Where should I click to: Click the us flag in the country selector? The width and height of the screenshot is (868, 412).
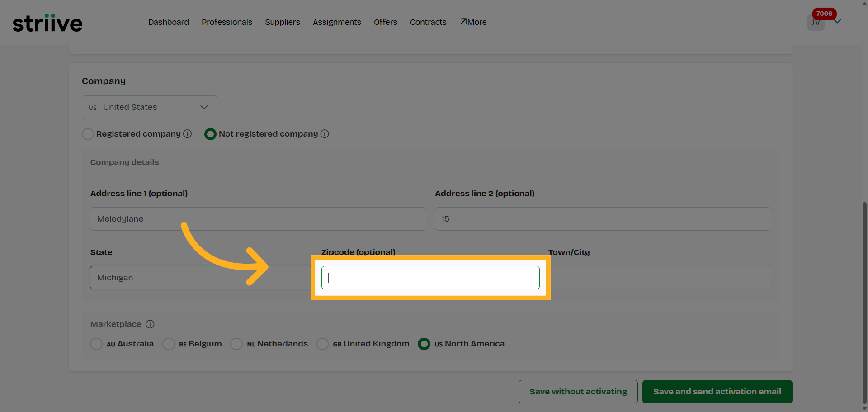[93, 107]
